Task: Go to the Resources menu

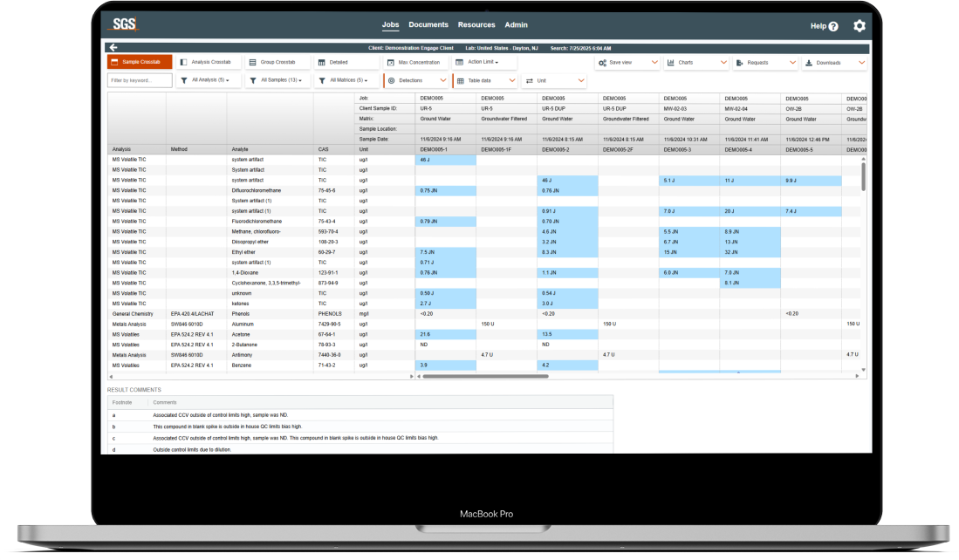Action: point(476,25)
